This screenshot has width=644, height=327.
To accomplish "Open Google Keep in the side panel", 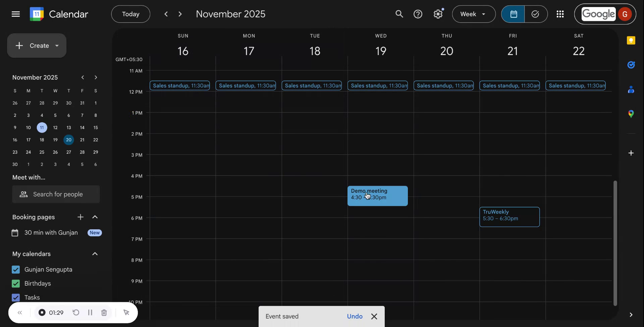I will [x=631, y=40].
